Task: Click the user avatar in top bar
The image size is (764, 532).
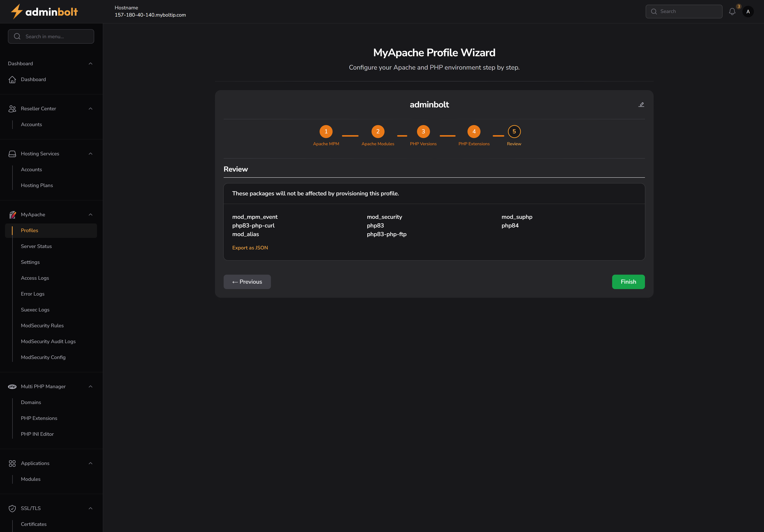Action: click(x=748, y=11)
